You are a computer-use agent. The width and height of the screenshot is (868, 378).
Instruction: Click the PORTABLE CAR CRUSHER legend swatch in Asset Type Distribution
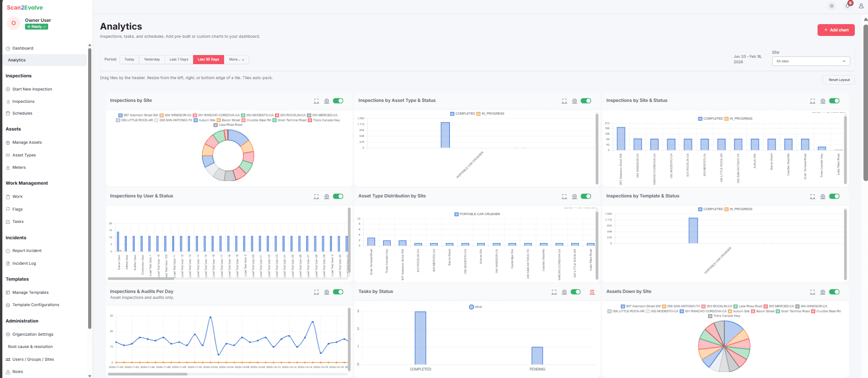pos(456,214)
